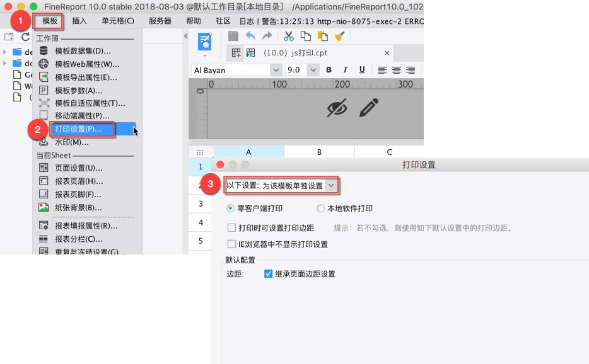Select column A header
Screen dimensions: 589x364
point(248,152)
